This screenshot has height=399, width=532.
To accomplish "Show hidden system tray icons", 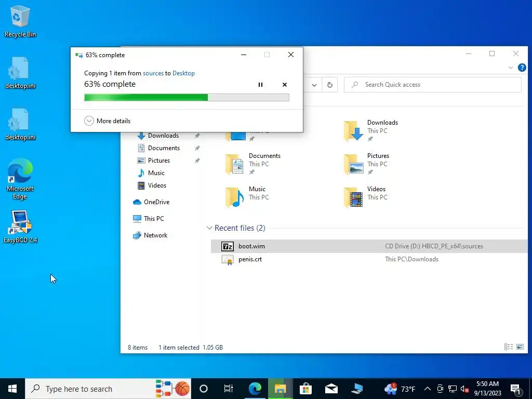I will [428, 389].
